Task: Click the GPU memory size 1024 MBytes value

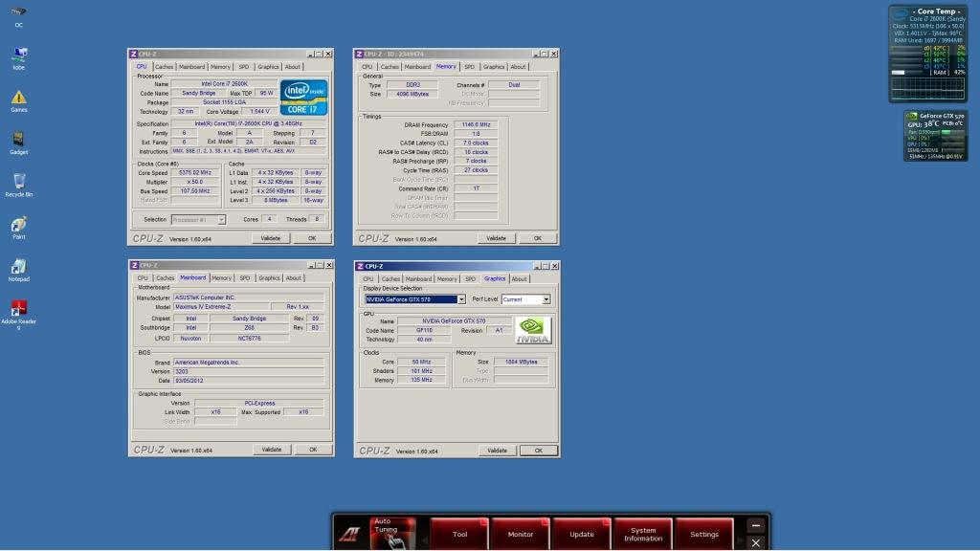Action: point(522,363)
